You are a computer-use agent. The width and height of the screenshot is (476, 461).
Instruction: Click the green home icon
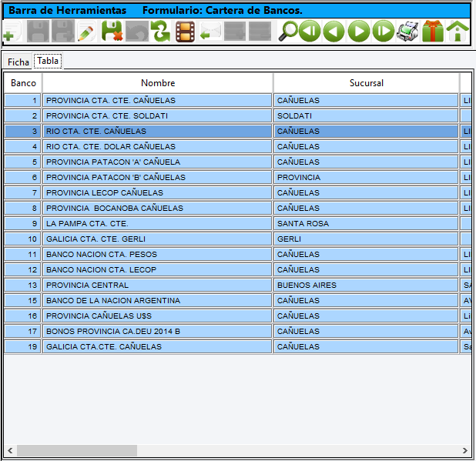click(x=458, y=32)
